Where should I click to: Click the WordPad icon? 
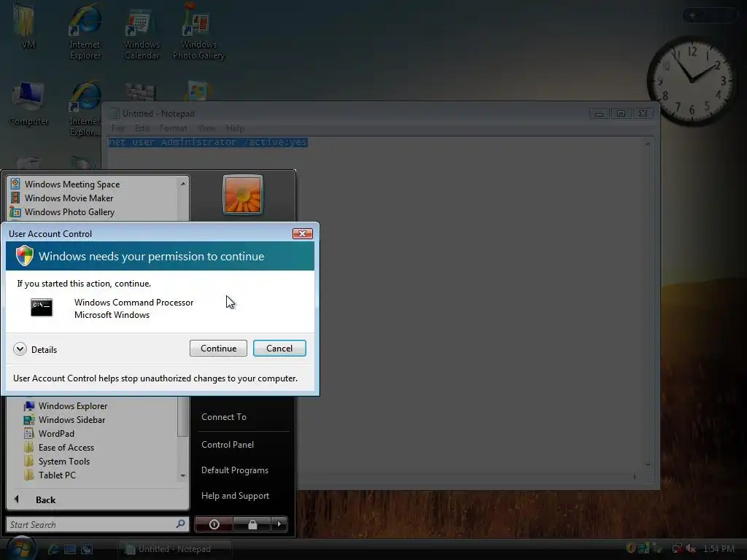click(29, 433)
